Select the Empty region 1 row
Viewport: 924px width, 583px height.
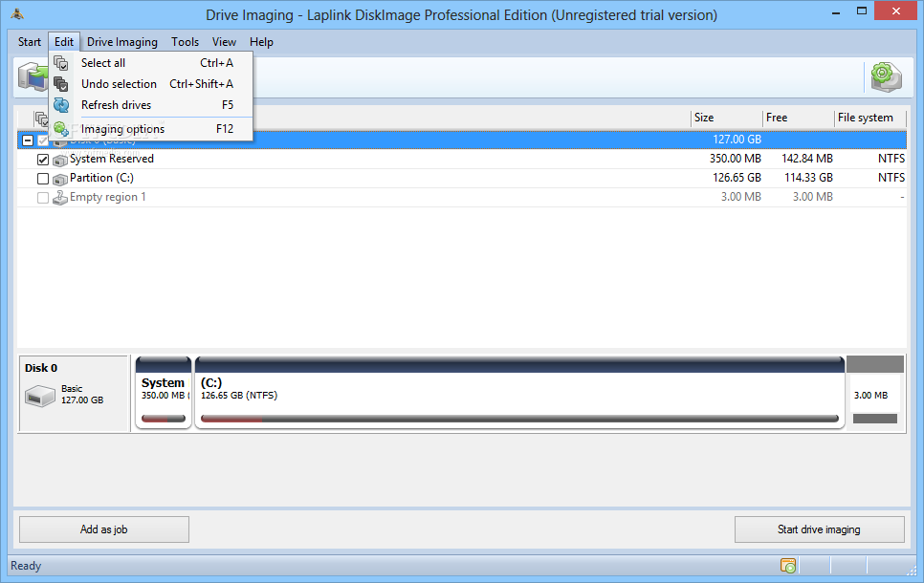click(462, 197)
